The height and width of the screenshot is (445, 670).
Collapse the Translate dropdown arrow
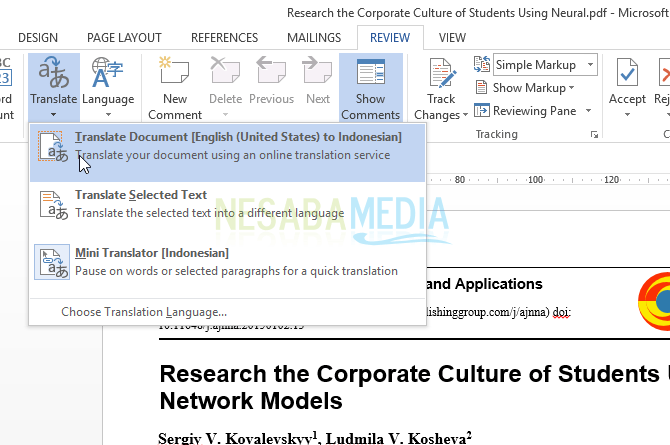(x=53, y=115)
